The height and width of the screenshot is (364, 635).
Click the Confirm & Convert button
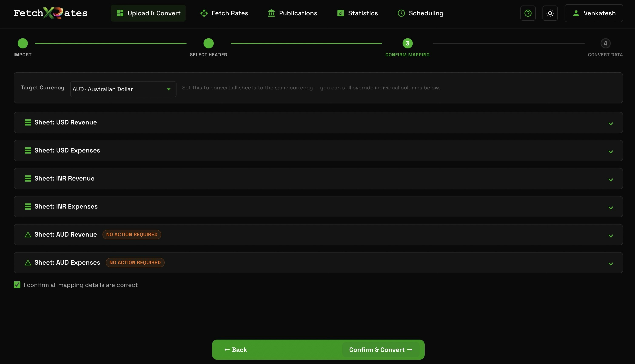[x=381, y=350]
